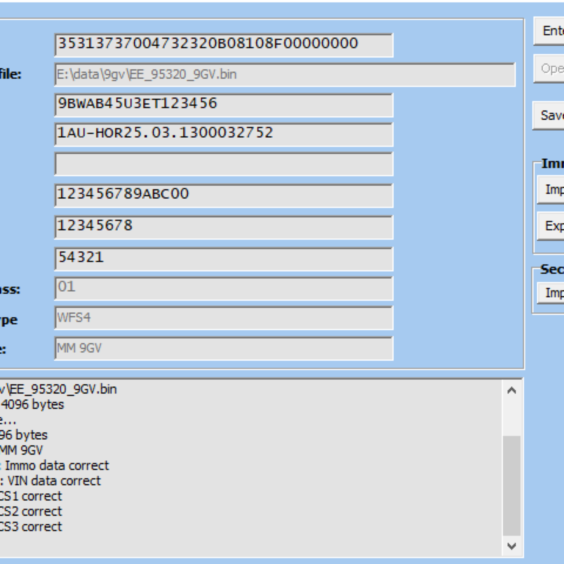Click the field with 1AU-HOR25.03.1300032752
The image size is (564, 564).
click(224, 134)
